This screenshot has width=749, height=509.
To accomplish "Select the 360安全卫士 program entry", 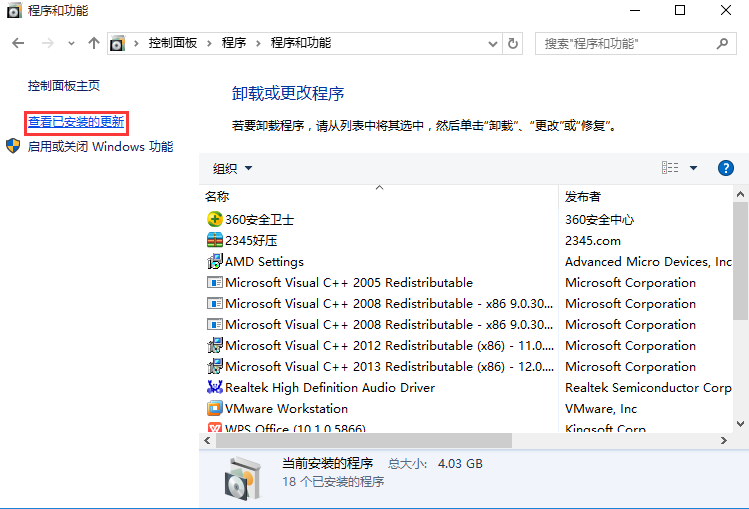I will click(259, 219).
